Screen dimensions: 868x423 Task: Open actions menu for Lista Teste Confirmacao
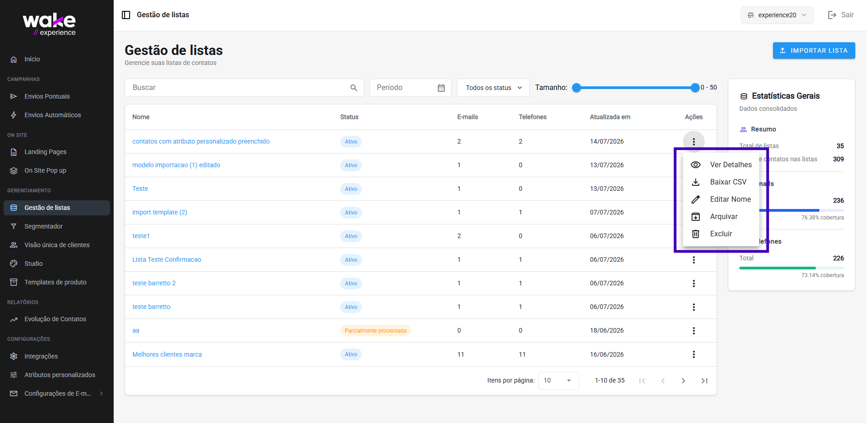694,260
